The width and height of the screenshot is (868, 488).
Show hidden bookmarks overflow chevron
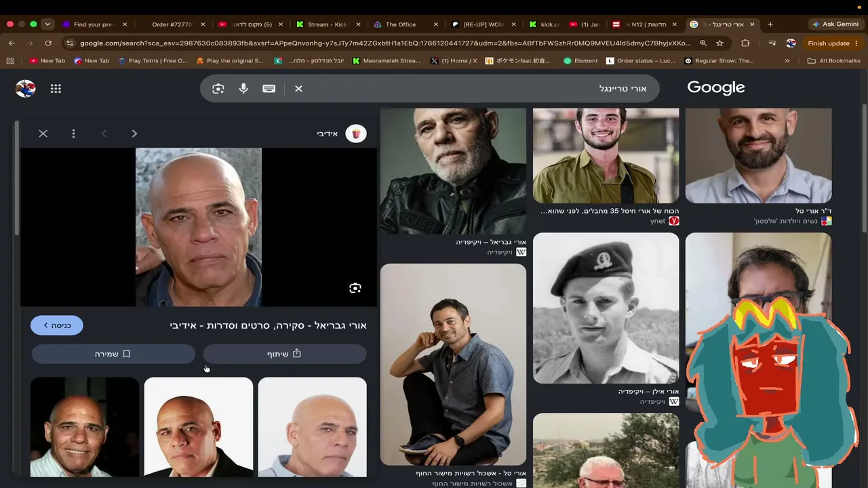(x=787, y=60)
